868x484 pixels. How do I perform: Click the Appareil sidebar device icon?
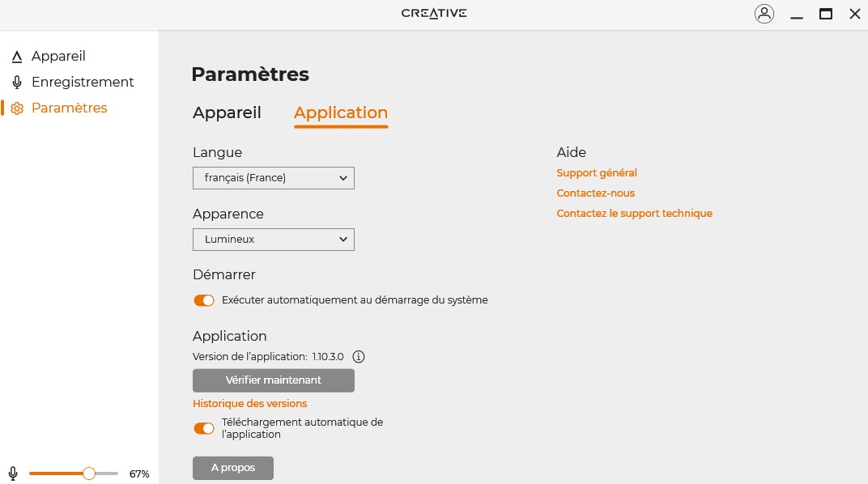pos(16,57)
